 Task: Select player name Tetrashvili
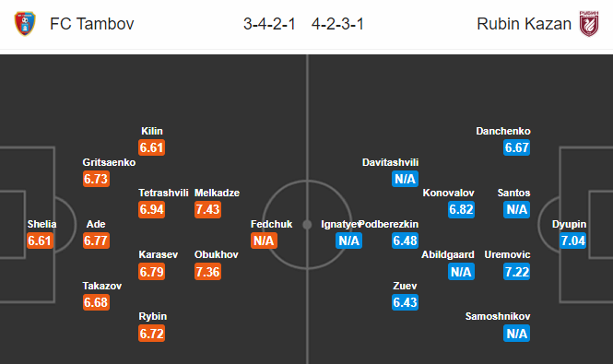pos(163,193)
